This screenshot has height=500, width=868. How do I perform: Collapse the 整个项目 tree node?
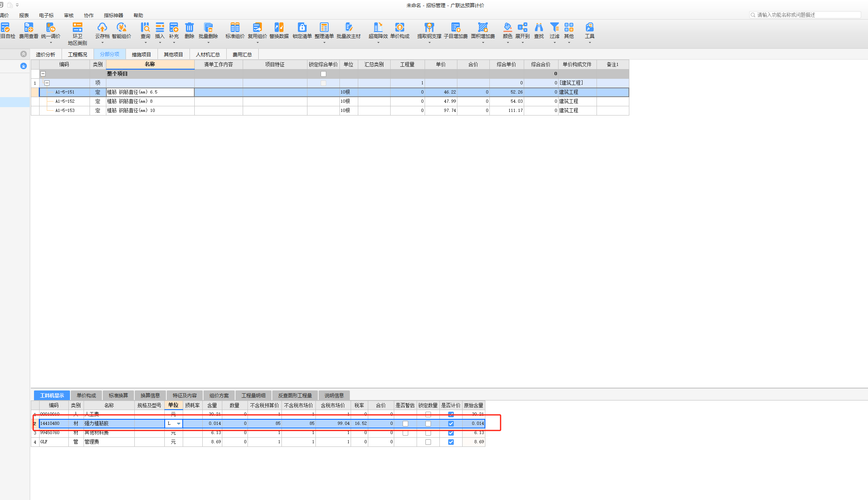coord(43,74)
